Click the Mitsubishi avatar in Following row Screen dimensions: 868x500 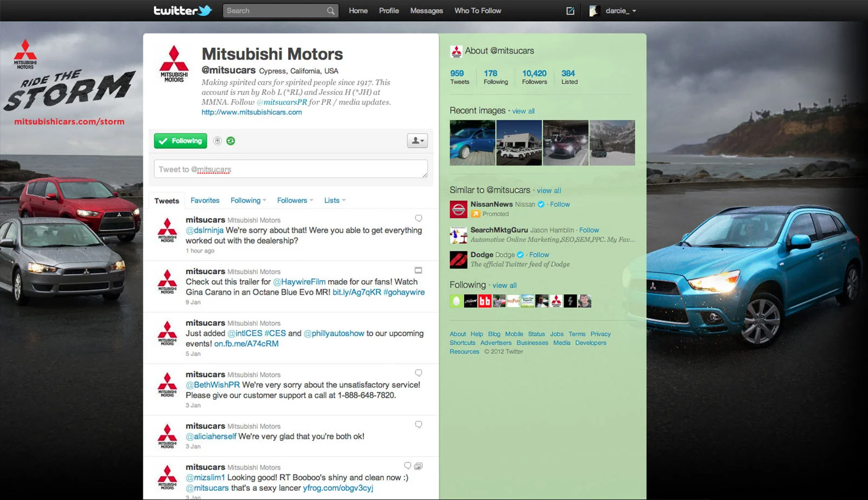point(556,301)
